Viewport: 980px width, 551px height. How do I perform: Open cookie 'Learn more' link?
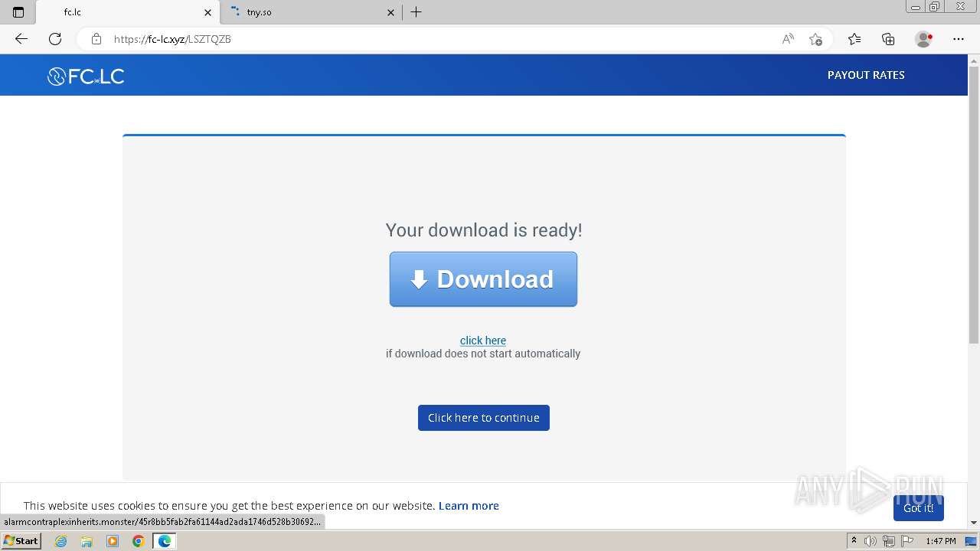pos(469,506)
